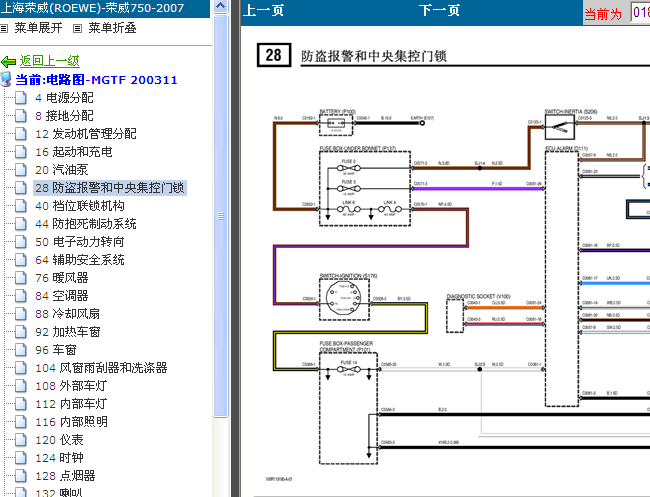The width and height of the screenshot is (650, 497).
Task: Open tree item 12 发动机管理分配
Action: click(86, 134)
